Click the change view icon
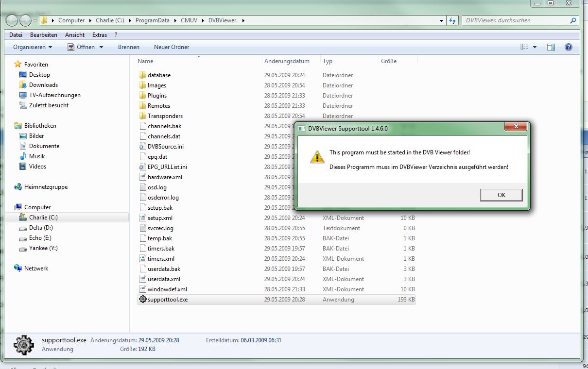 pyautogui.click(x=524, y=47)
